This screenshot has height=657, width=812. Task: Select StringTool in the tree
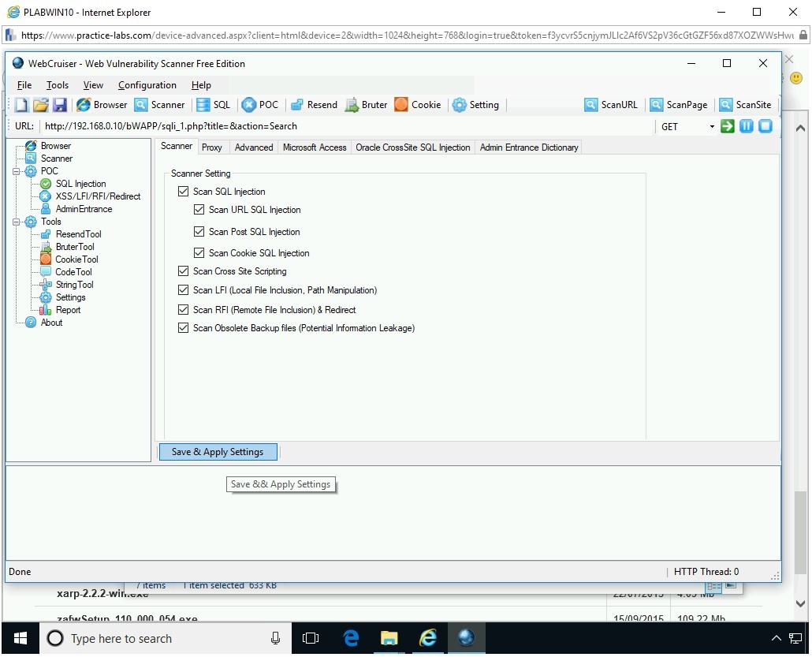75,285
